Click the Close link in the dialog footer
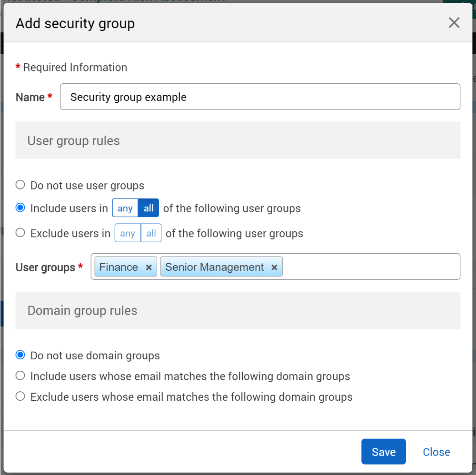 (436, 452)
